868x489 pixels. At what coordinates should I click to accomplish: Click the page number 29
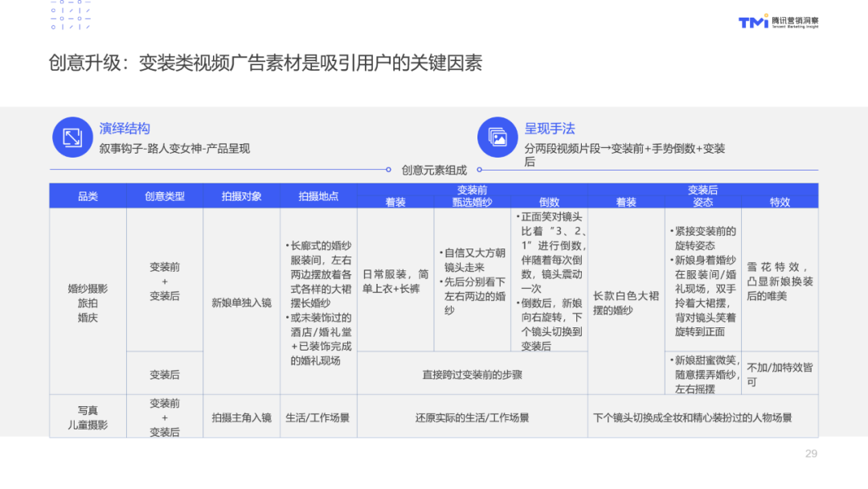[811, 454]
